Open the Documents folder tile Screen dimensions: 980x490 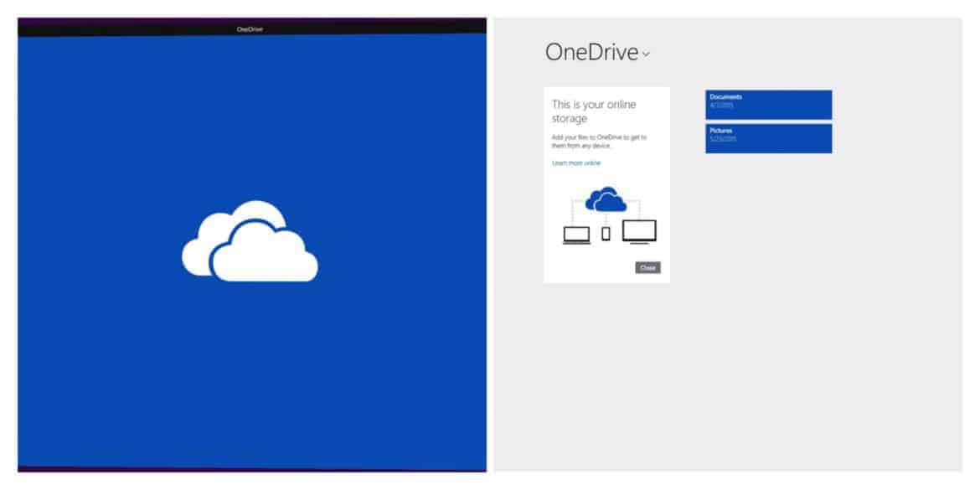pos(769,105)
